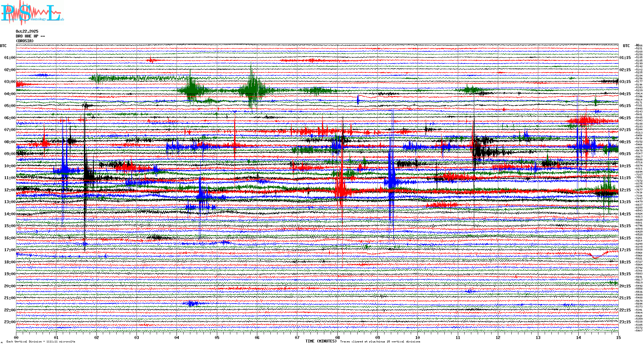Click the 20:15 right-side time label

coord(625,286)
